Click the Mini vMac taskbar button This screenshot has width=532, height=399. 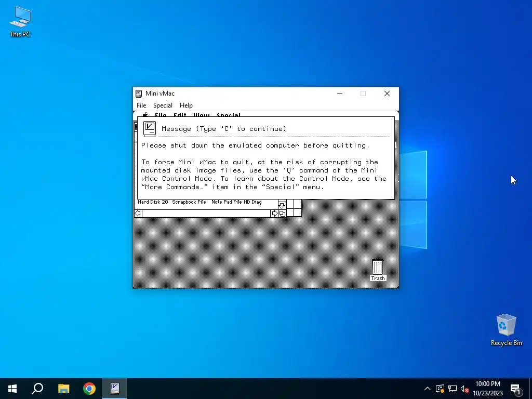tap(115, 389)
